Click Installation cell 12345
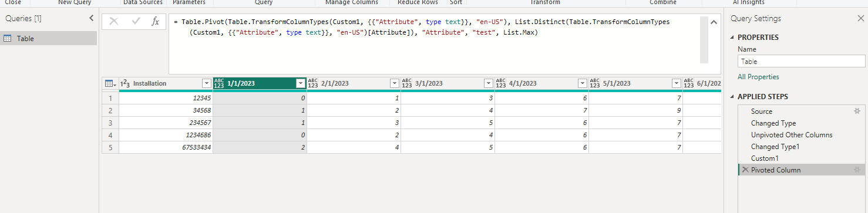The image size is (868, 213). point(166,98)
